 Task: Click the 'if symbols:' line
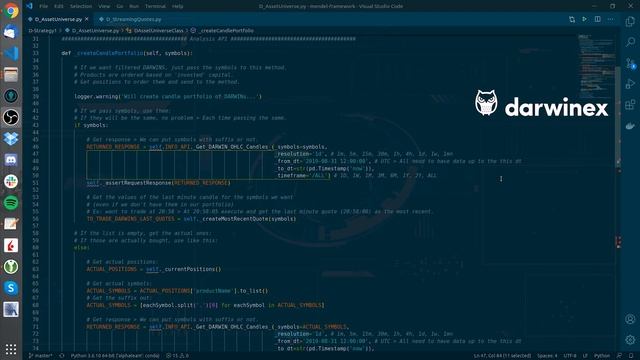[x=91, y=125]
